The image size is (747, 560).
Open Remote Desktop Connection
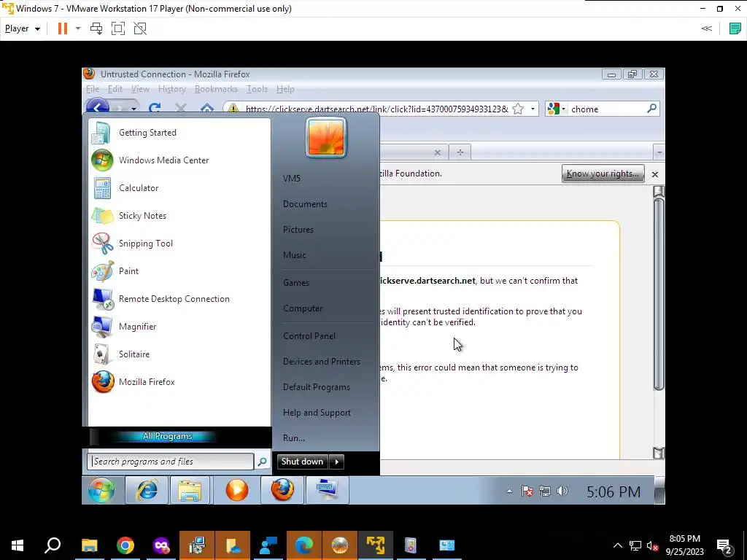(179, 298)
